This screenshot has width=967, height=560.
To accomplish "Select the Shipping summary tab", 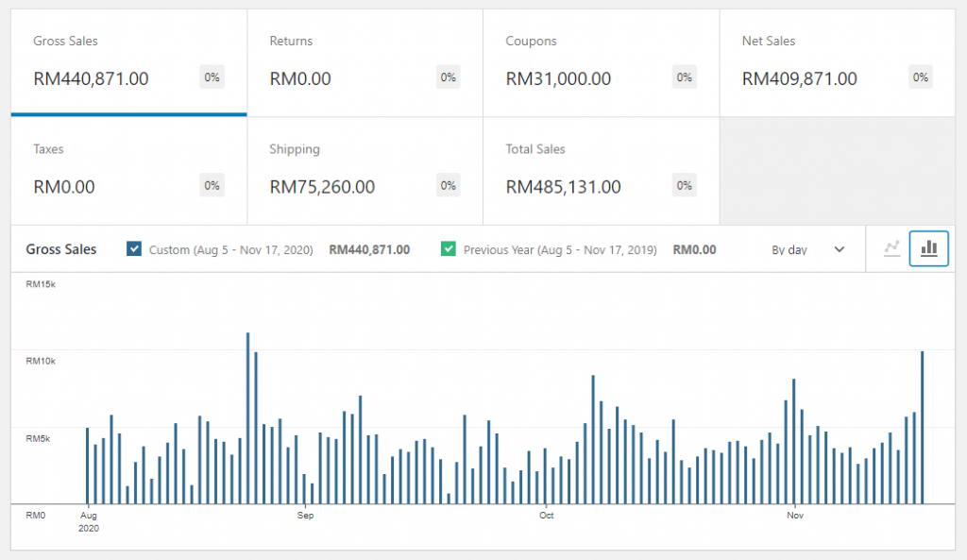I will (x=365, y=171).
